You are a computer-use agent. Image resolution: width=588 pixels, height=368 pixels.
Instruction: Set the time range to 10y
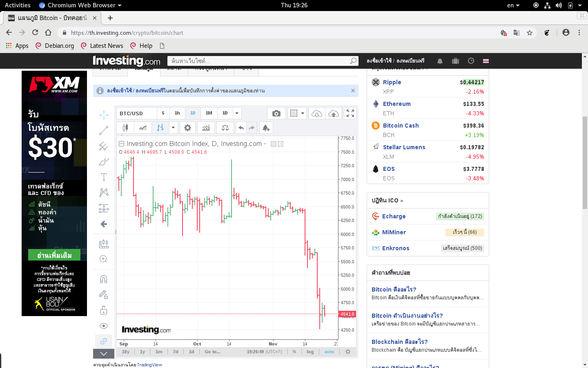pos(126,352)
